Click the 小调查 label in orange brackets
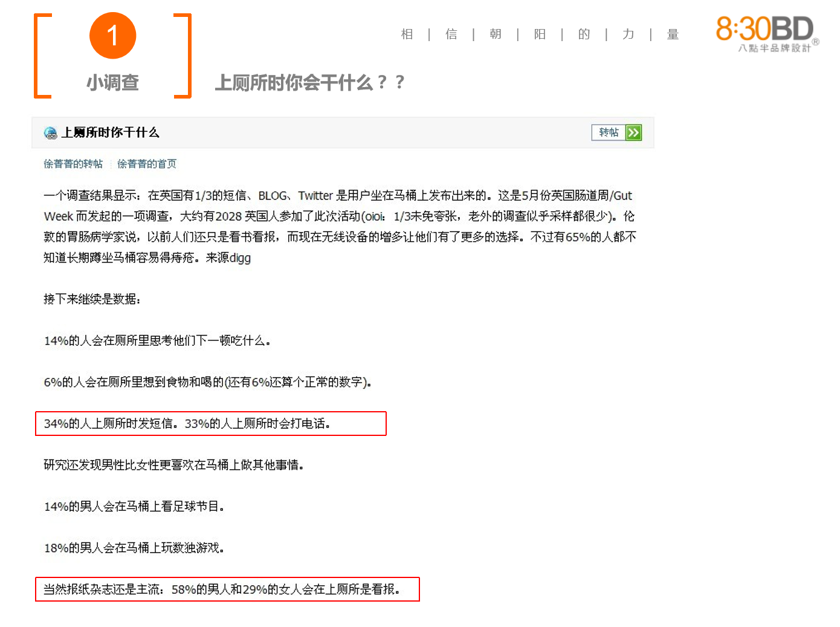Screen dimensions: 840x627 pyautogui.click(x=112, y=82)
